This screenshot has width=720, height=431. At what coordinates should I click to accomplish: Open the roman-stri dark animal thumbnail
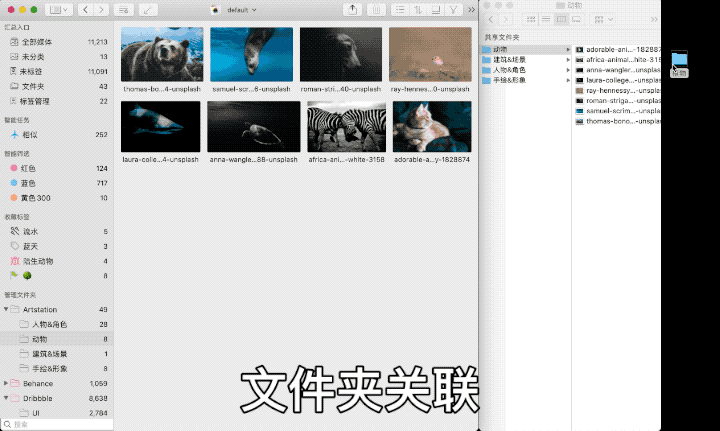341,54
